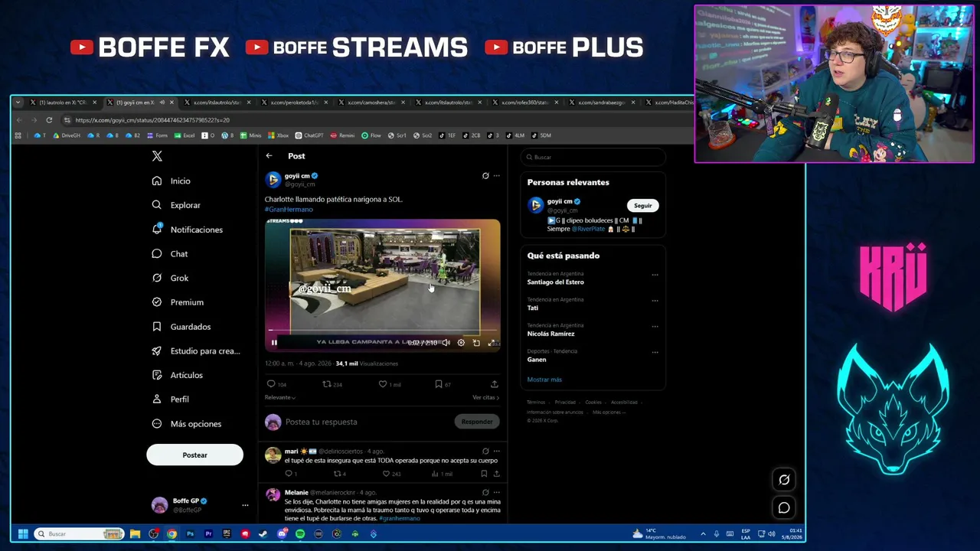Go back with the Post arrow

click(269, 156)
